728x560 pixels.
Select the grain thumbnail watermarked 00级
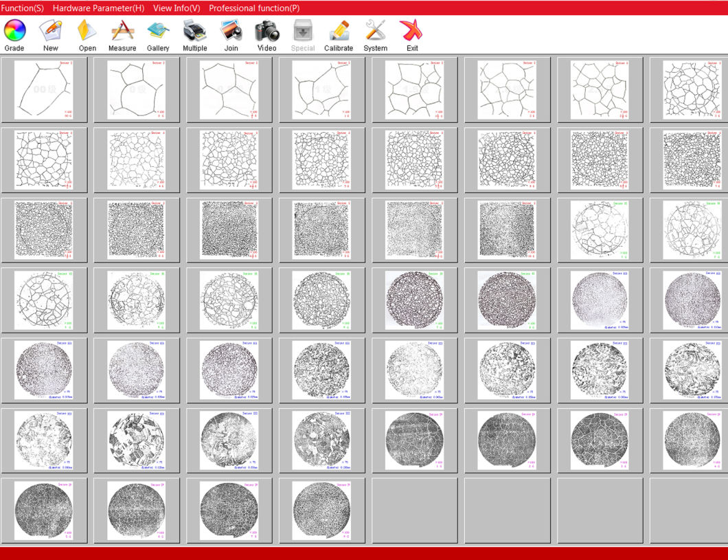click(43, 90)
